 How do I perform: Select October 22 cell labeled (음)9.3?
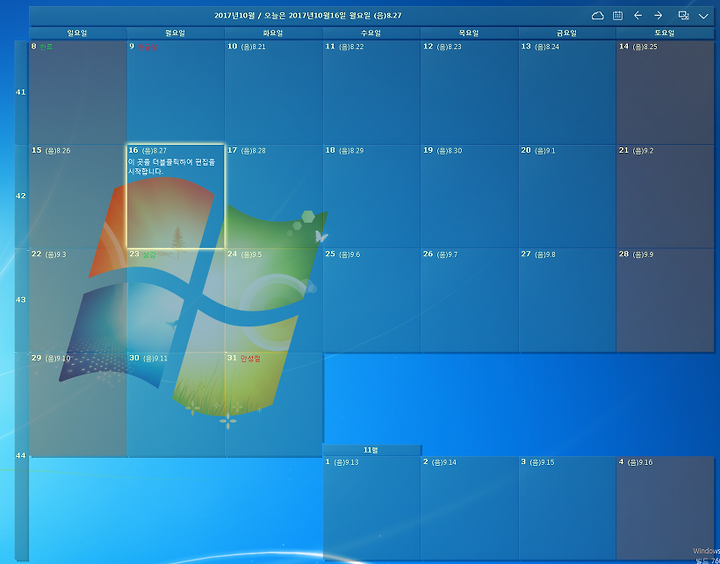(x=78, y=300)
